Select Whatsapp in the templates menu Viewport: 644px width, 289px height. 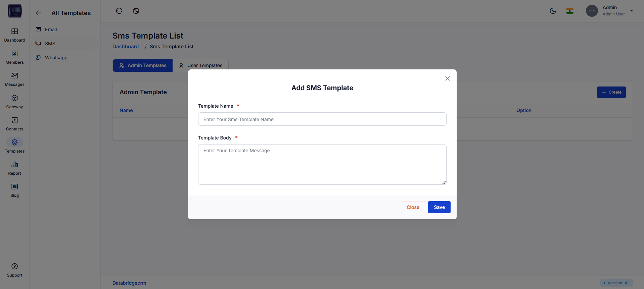click(x=56, y=58)
